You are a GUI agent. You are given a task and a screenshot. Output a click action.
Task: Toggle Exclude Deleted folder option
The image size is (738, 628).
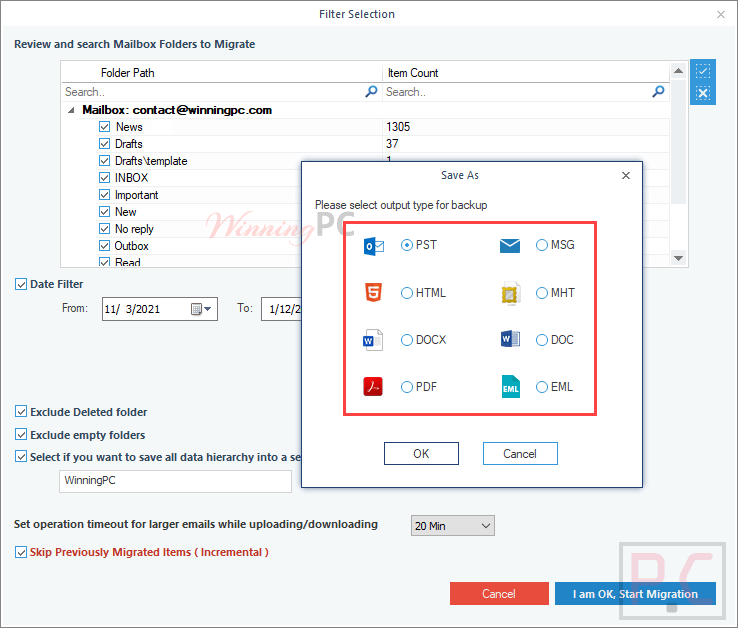[21, 411]
